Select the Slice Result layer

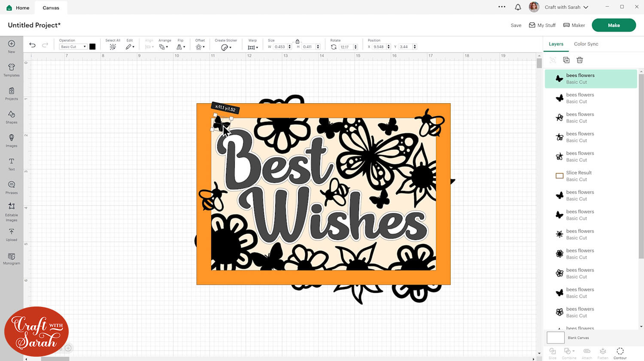click(591, 176)
